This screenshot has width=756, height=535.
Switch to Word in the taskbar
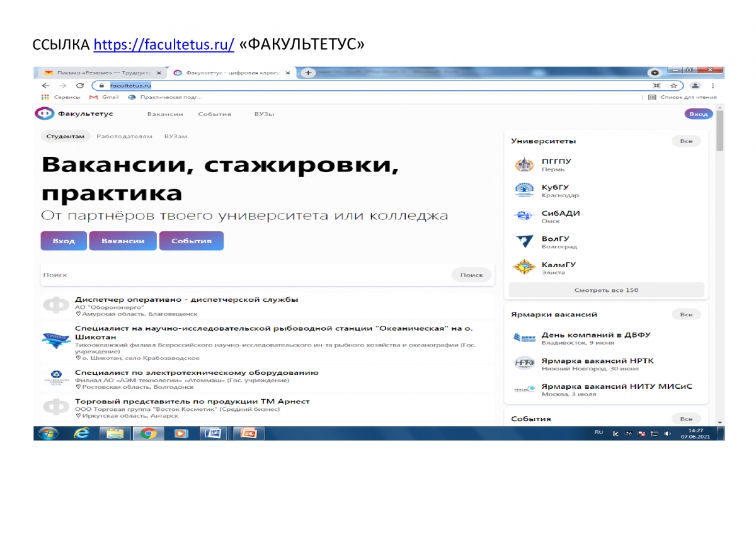coord(213,433)
